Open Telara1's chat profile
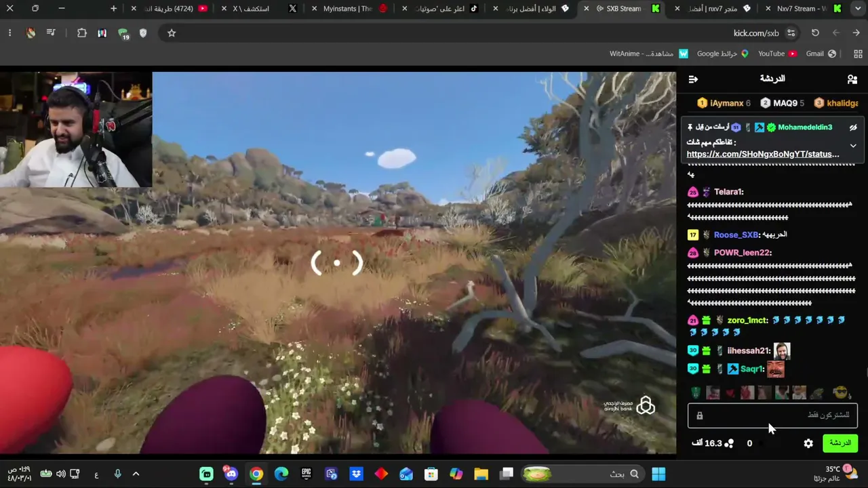The height and width of the screenshot is (488, 868). click(x=728, y=192)
